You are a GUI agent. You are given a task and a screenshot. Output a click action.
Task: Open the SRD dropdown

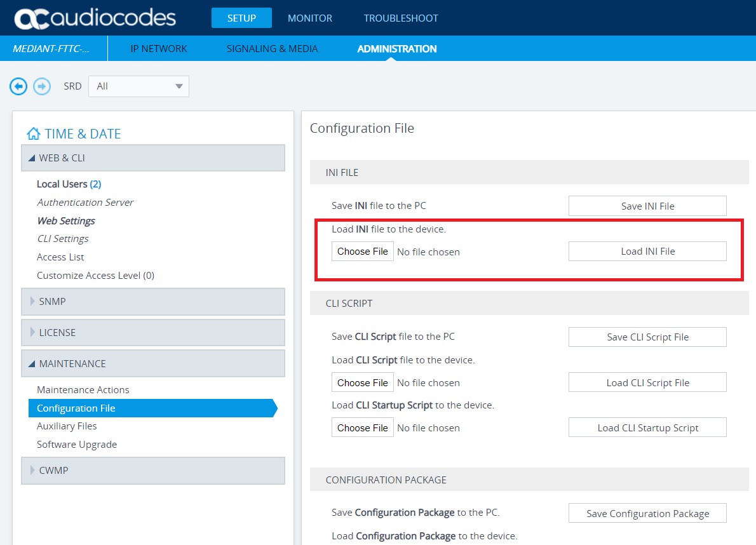coord(138,86)
